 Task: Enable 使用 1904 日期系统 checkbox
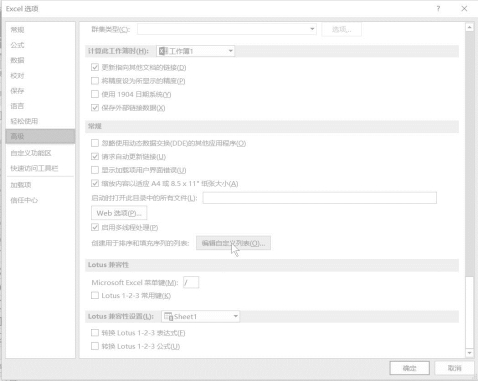(x=95, y=94)
